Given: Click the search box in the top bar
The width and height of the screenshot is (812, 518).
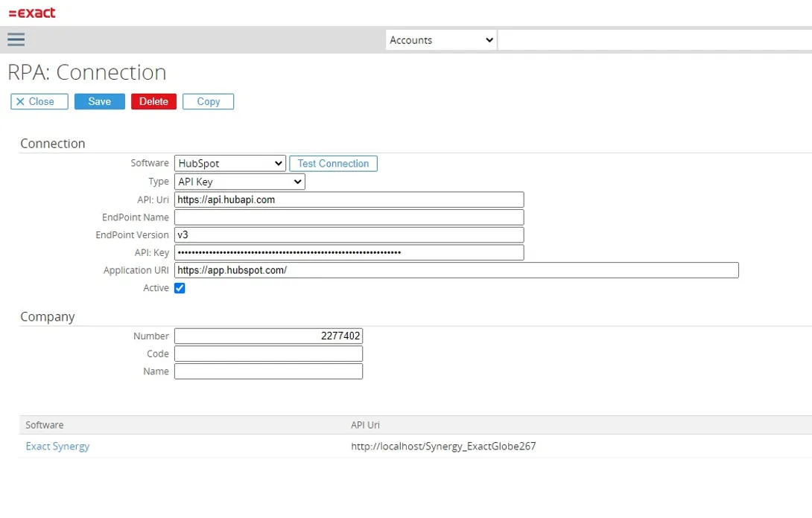Looking at the screenshot, I should coord(656,39).
